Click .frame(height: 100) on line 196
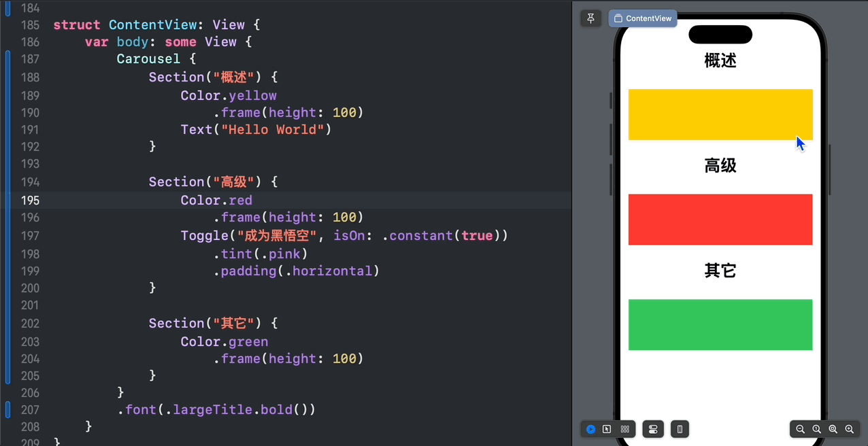 coord(288,217)
